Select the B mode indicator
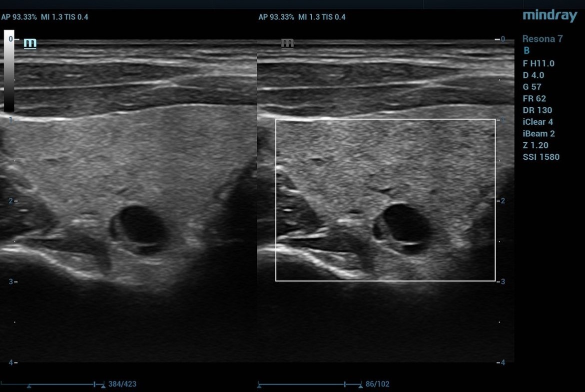Viewport: 585px width, 392px height. (x=526, y=50)
